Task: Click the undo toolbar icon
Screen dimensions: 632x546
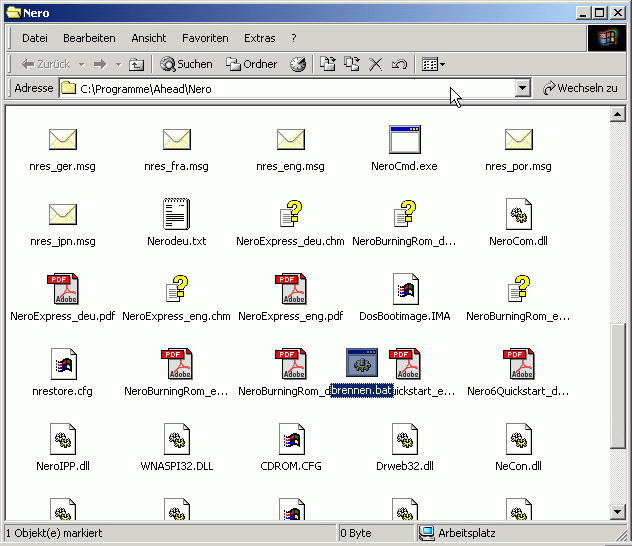Action: [399, 64]
